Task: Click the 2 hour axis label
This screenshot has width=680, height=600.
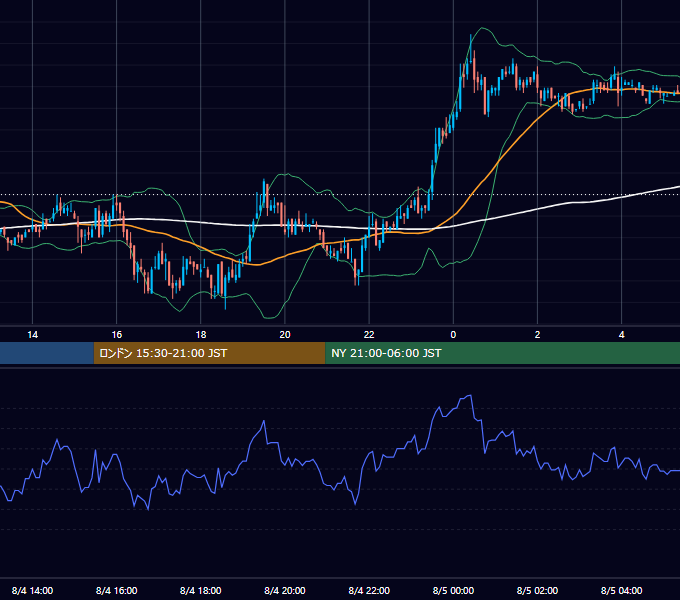Action: pyautogui.click(x=537, y=335)
